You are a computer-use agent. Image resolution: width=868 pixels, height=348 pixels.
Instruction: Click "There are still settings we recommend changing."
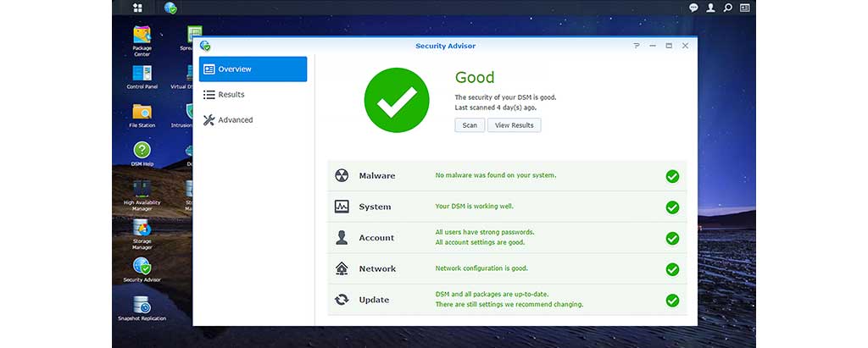pos(509,304)
